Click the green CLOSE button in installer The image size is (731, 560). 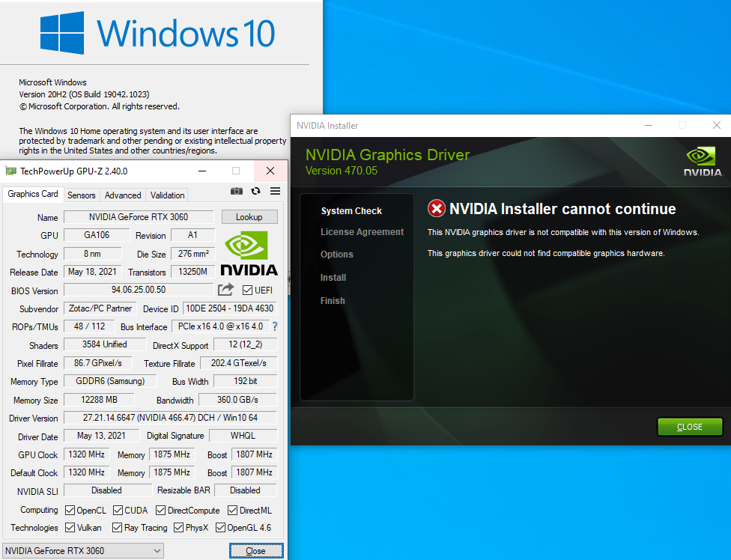pos(690,427)
